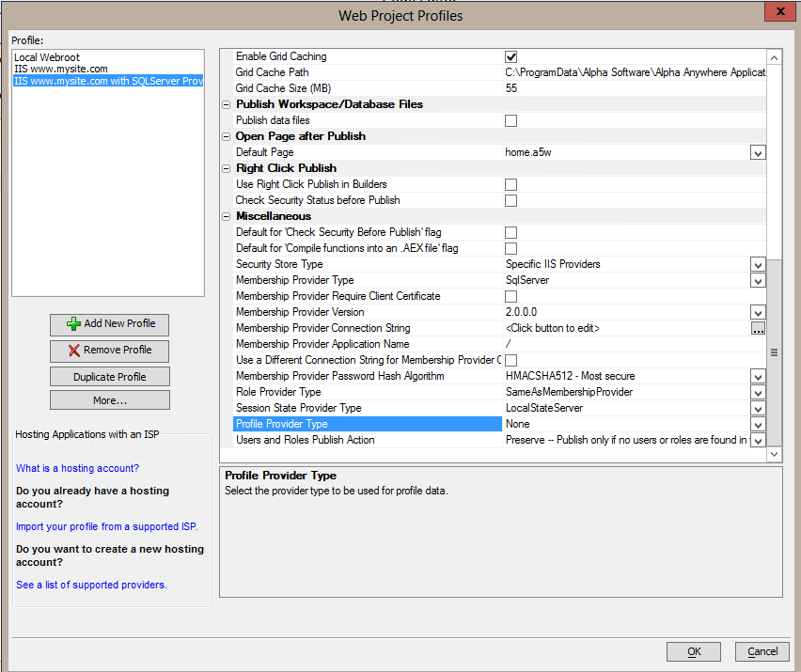This screenshot has width=801, height=672.
Task: Click the red X icon on Remove Profile
Action: pyautogui.click(x=74, y=351)
